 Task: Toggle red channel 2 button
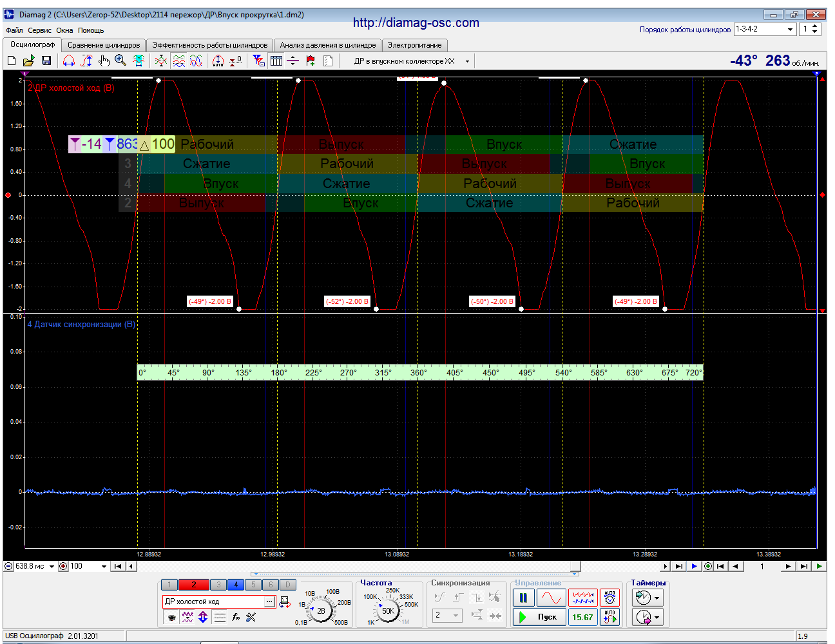pos(194,585)
